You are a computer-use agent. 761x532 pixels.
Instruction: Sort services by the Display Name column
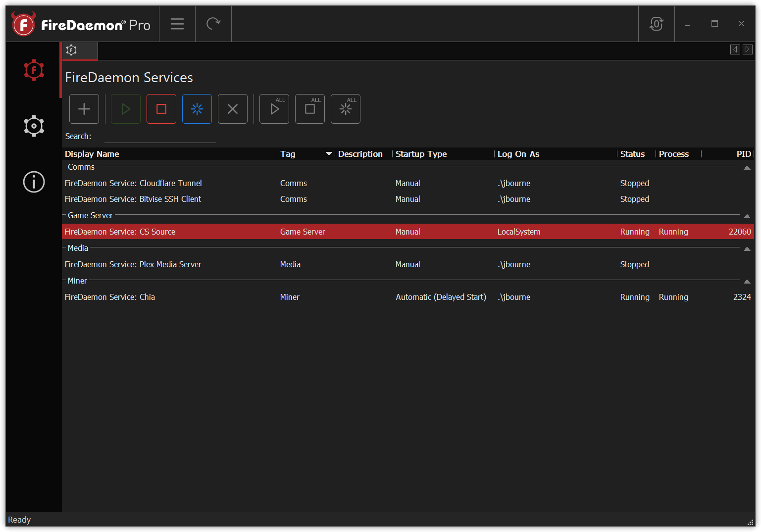click(92, 154)
